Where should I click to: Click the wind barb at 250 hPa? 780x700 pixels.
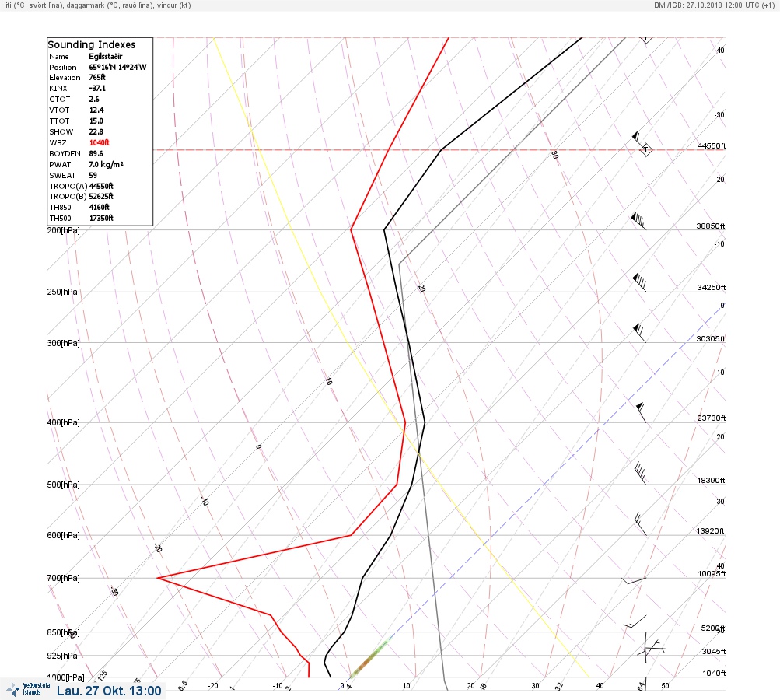tap(639, 282)
